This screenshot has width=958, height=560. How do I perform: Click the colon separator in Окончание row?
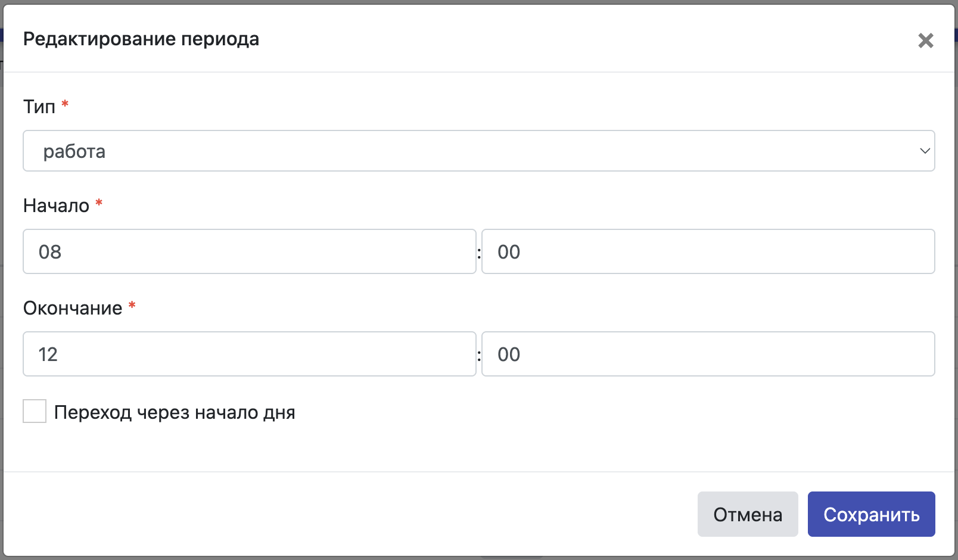coord(479,355)
